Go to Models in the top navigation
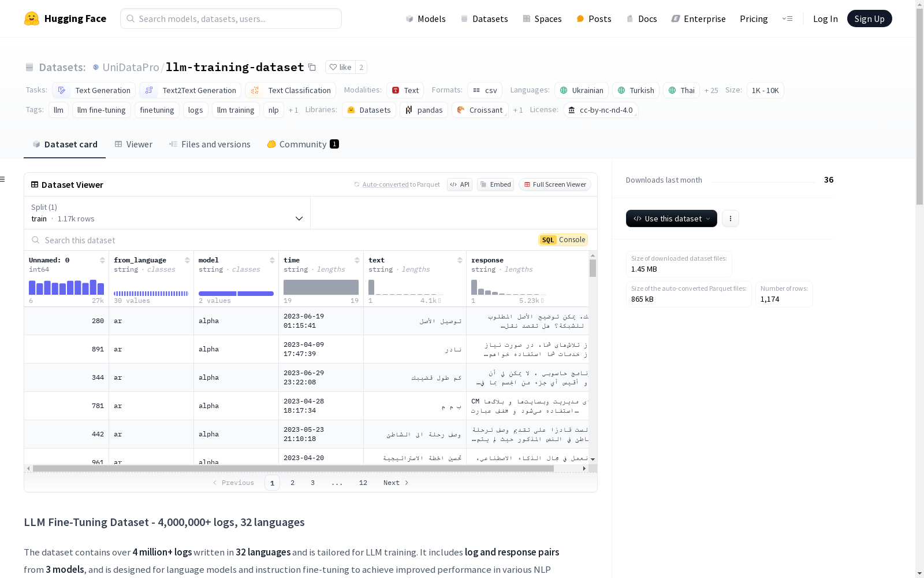Screen dimensions: 924x578 (426, 18)
